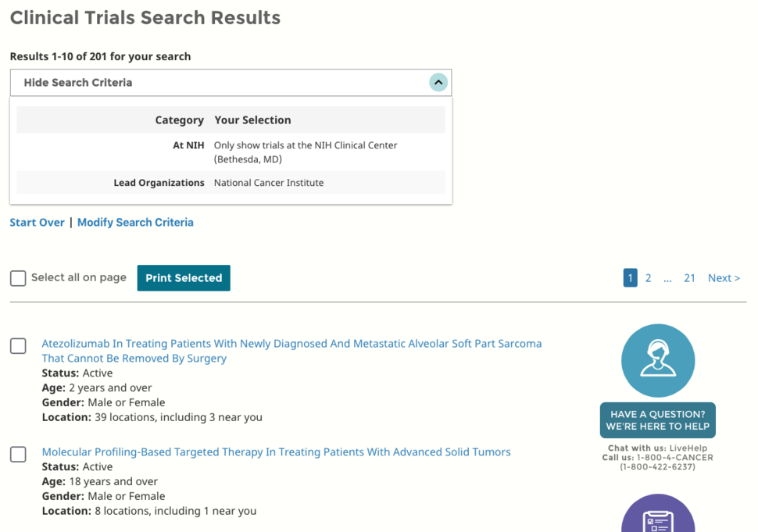The height and width of the screenshot is (532, 758).
Task: Click Have a Question help banner
Action: click(657, 420)
